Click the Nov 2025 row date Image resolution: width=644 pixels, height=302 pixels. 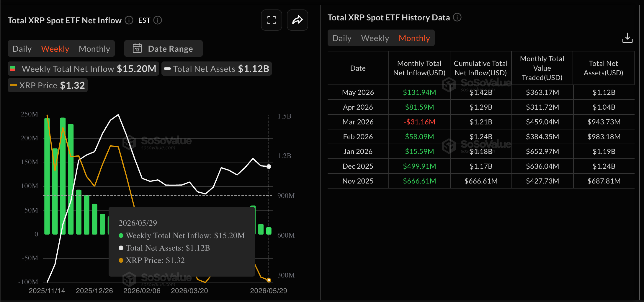(358, 181)
